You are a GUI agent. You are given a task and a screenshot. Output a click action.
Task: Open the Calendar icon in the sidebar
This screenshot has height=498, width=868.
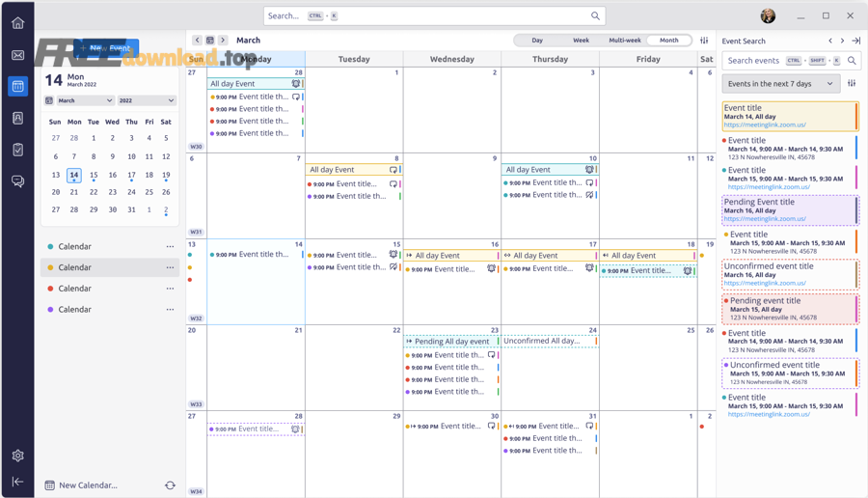[x=17, y=86]
